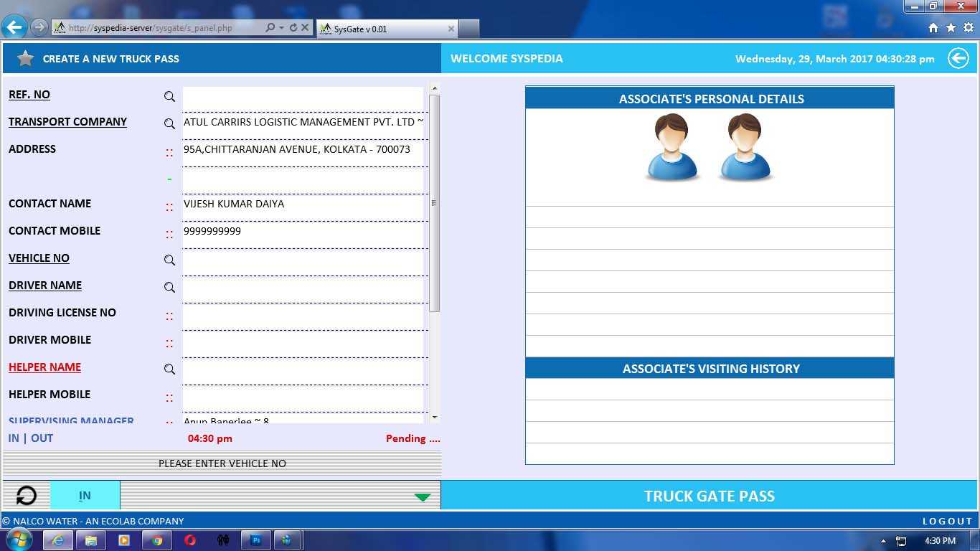Click the Transport Company search magnifier
Image resolution: width=980 pixels, height=551 pixels.
[169, 123]
